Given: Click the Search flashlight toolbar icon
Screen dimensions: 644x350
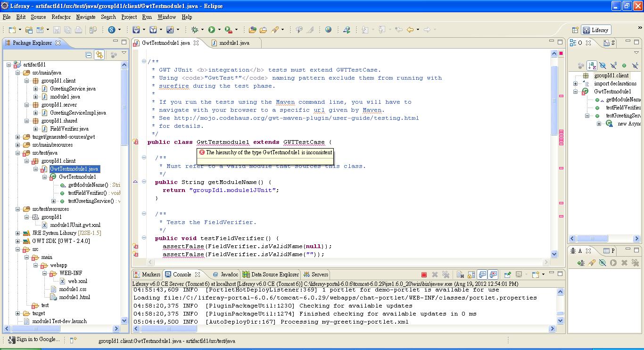Looking at the screenshot, I should pyautogui.click(x=275, y=30).
